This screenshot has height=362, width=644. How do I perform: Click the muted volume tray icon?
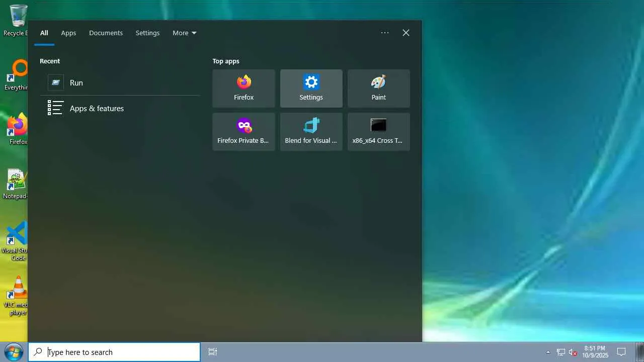[x=573, y=352]
